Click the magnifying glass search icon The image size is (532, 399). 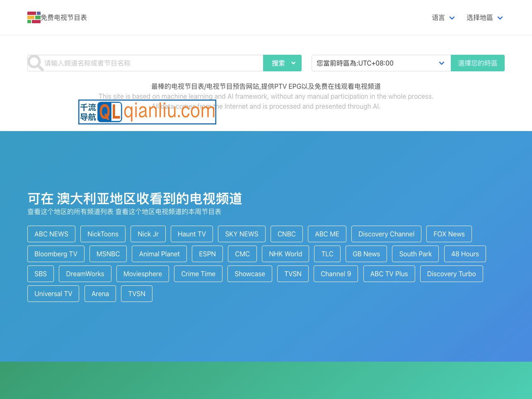coord(36,63)
